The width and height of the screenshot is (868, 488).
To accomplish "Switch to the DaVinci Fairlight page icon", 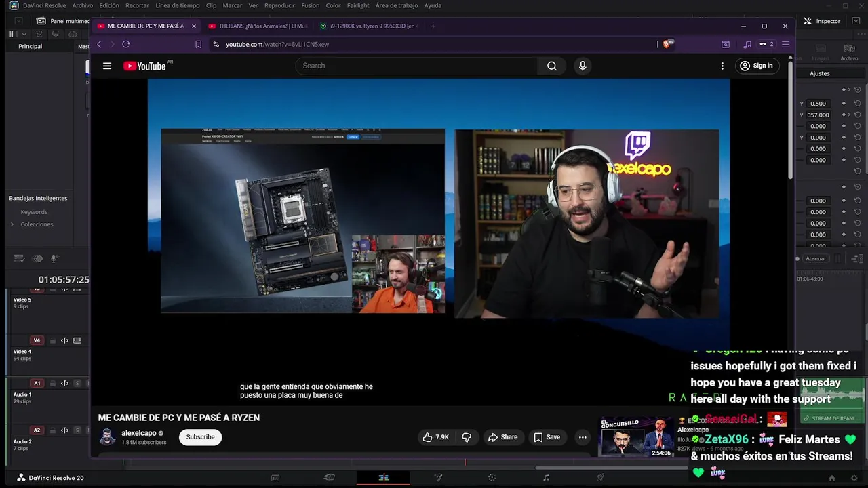I will (x=546, y=478).
